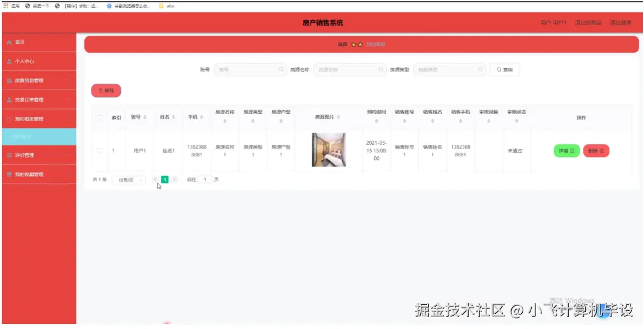
Task: Click the icon beside 我的收藏管理
Action: [x=9, y=174]
